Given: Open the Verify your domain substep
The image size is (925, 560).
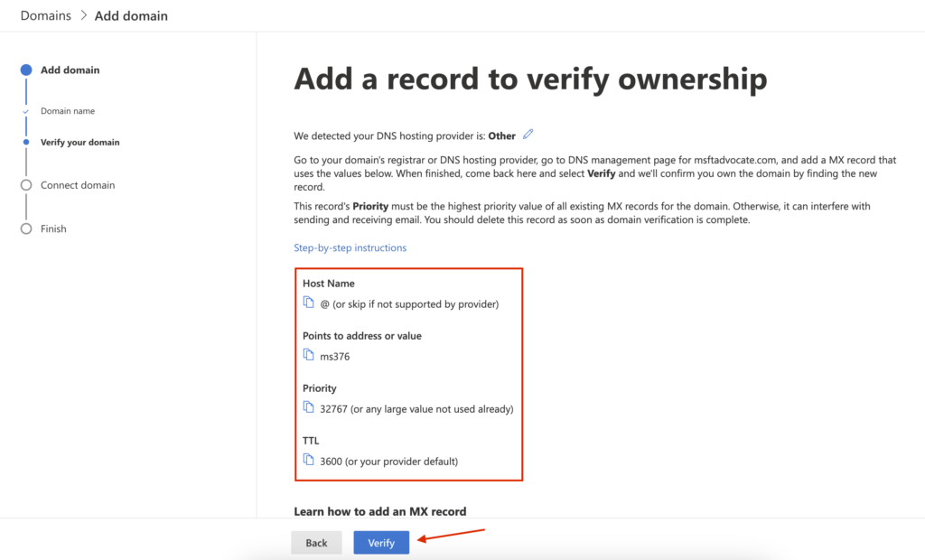Looking at the screenshot, I should 79,142.
